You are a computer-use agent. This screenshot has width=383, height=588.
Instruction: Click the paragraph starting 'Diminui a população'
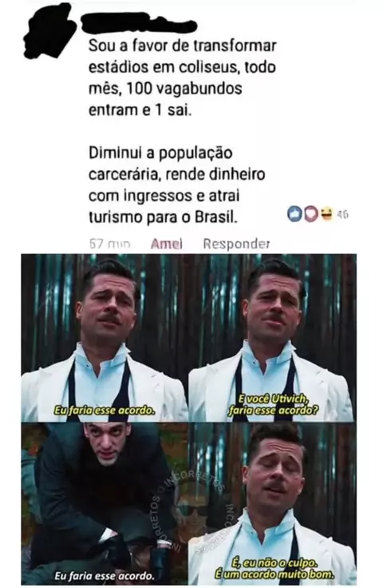pos(177,185)
